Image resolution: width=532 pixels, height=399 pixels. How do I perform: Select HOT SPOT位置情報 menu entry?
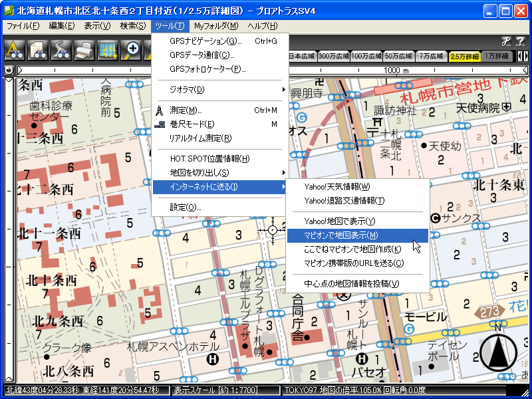click(219, 159)
